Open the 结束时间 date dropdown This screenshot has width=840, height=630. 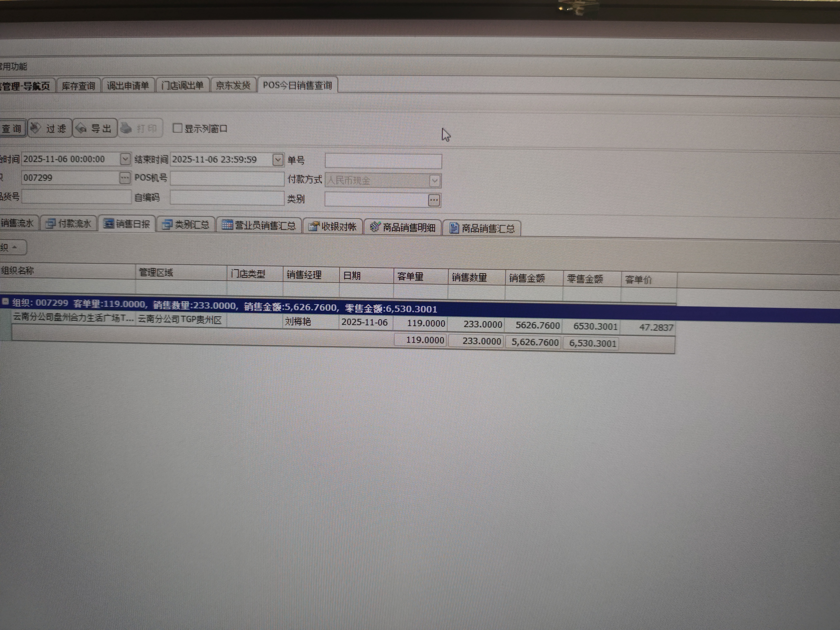tap(278, 160)
